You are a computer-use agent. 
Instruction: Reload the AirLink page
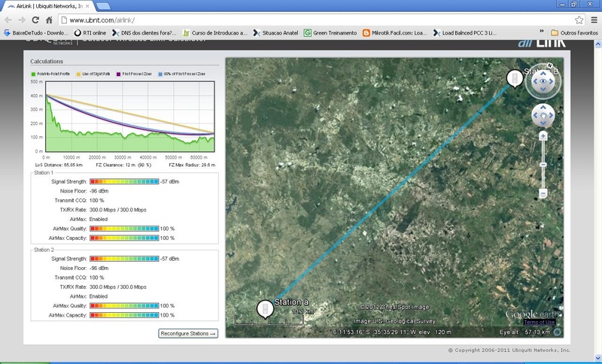point(35,20)
